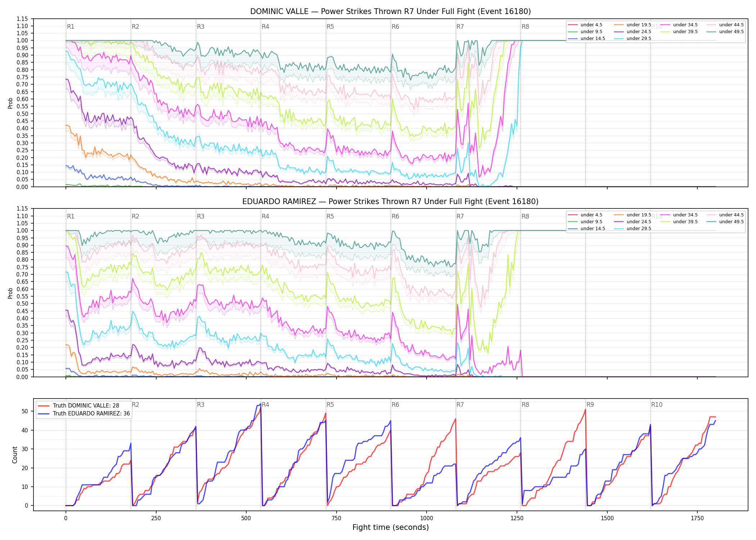Click the x-axis tick label 1000
This screenshot has height=540, width=756.
pyautogui.click(x=427, y=518)
